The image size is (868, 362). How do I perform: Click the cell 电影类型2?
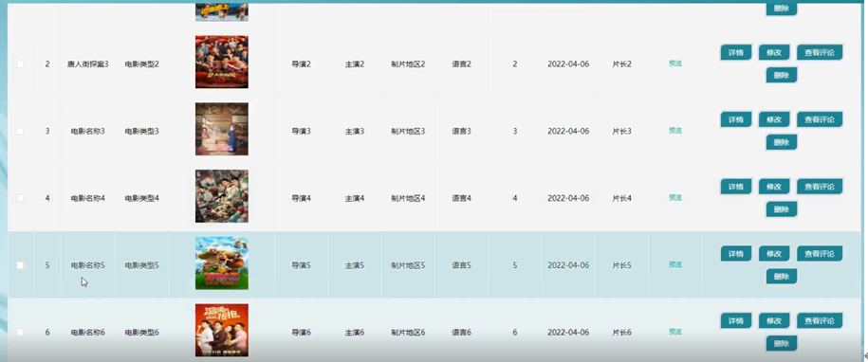[x=141, y=64]
